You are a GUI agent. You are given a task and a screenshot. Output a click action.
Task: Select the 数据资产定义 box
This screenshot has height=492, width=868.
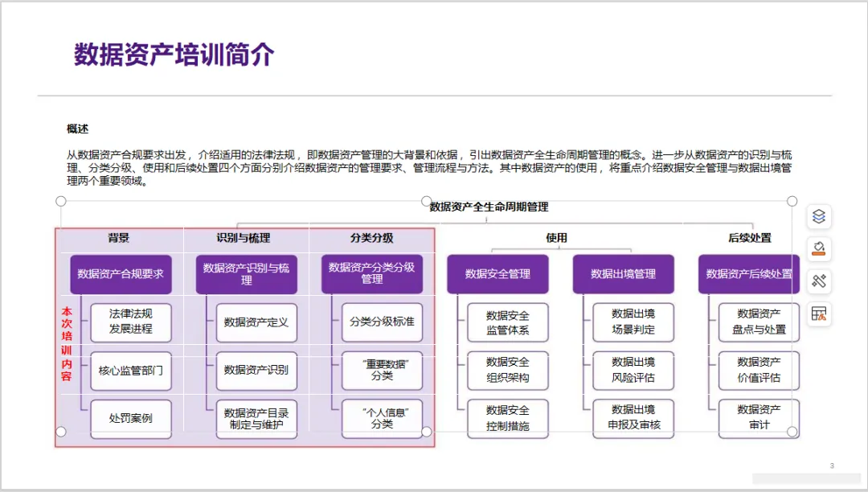pos(256,322)
